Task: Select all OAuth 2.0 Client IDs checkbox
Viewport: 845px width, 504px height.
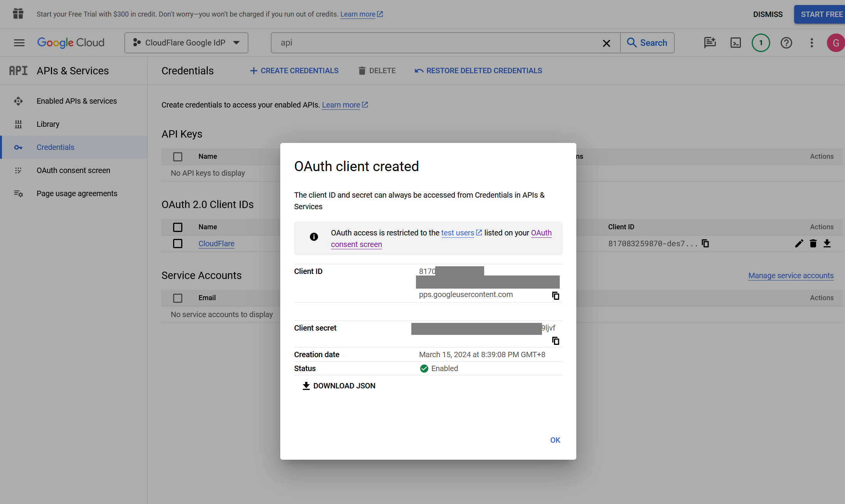Action: [178, 227]
